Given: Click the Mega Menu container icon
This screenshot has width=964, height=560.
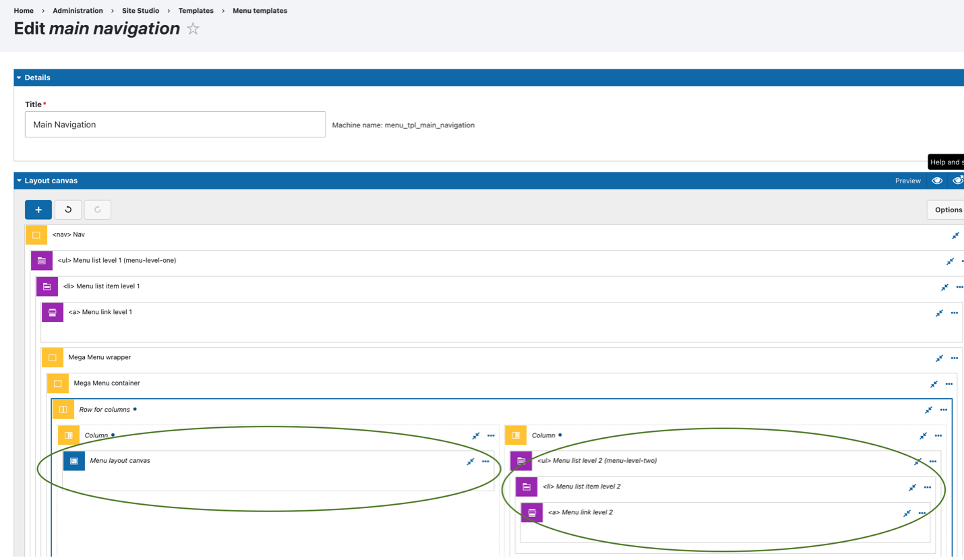Looking at the screenshot, I should point(58,383).
